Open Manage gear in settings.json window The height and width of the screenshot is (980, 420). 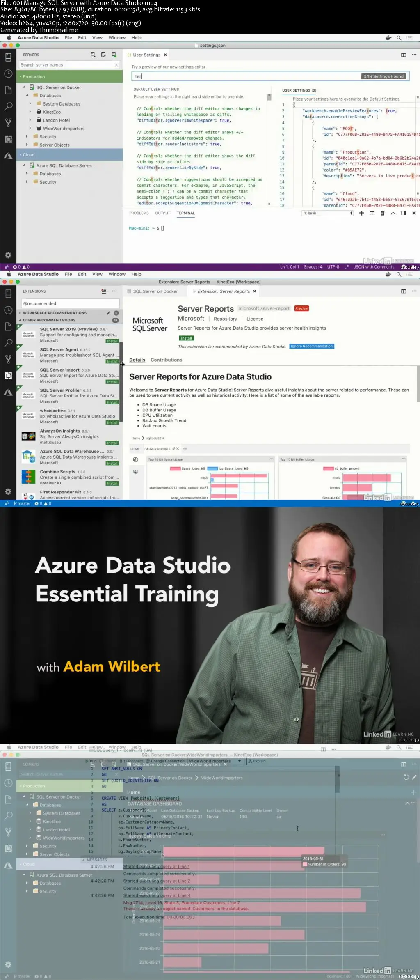[x=8, y=255]
